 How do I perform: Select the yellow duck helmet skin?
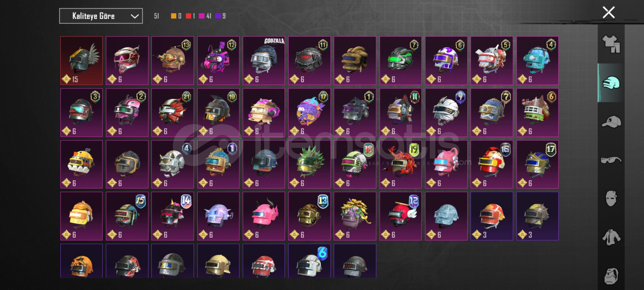click(x=82, y=164)
